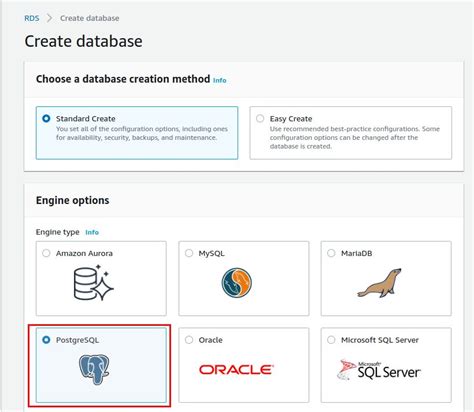Open the RDS breadcrumb link
Image resolution: width=474 pixels, height=412 pixels.
pos(32,18)
